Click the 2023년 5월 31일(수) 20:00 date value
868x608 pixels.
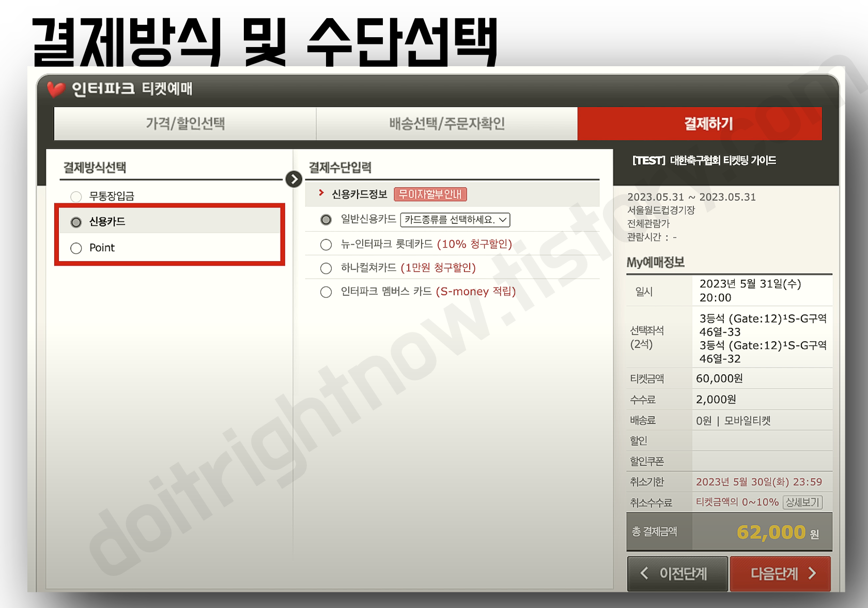(x=750, y=291)
